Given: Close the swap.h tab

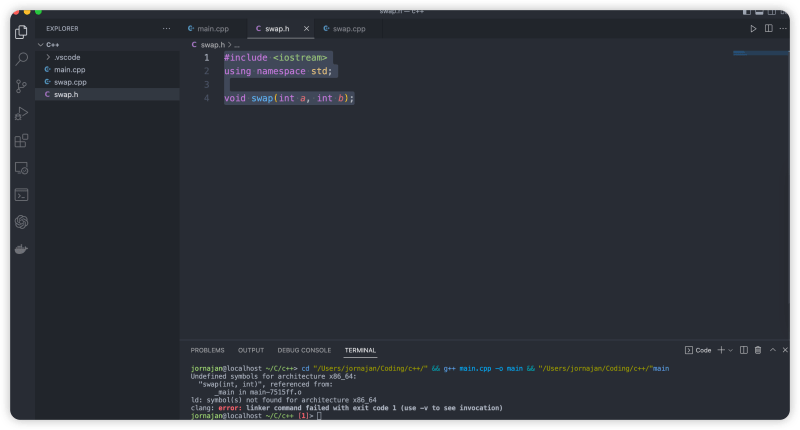Looking at the screenshot, I should coord(306,29).
